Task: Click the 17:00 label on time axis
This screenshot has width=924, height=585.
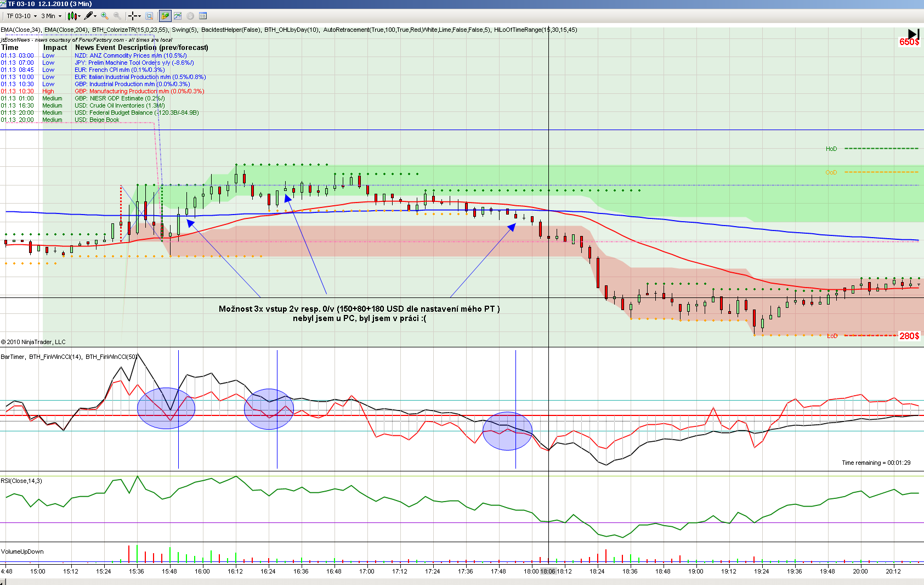Action: (x=367, y=571)
